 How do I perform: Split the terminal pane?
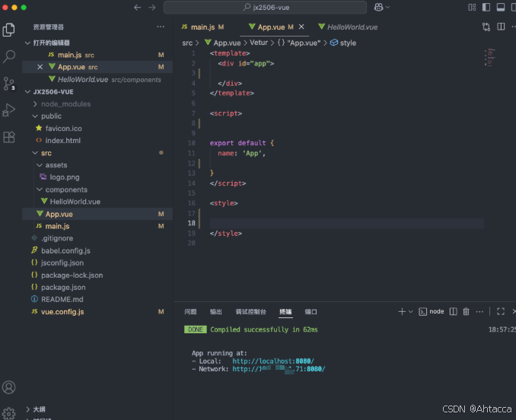(x=453, y=311)
